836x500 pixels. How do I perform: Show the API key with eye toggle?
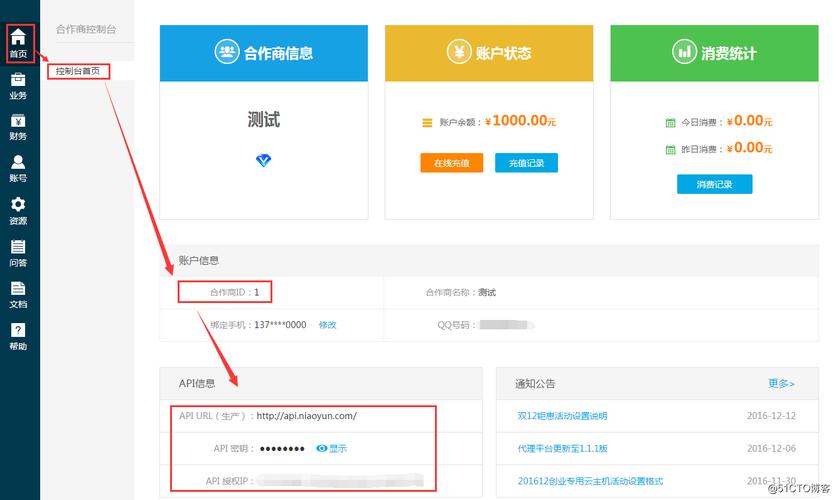(x=331, y=448)
